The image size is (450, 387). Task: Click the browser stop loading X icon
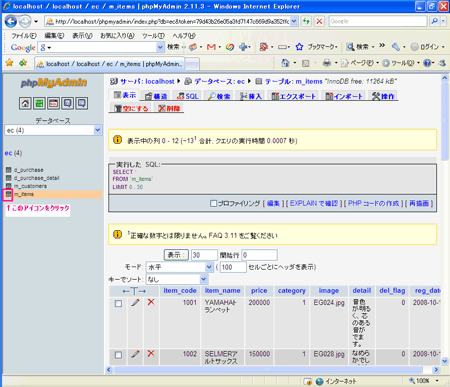(x=319, y=21)
